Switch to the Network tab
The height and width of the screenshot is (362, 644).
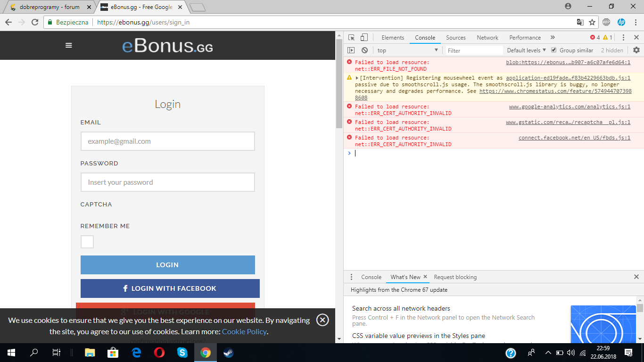click(487, 38)
